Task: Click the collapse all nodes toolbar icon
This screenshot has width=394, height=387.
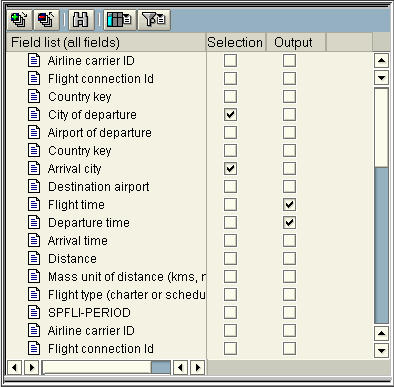Action: pyautogui.click(x=46, y=19)
